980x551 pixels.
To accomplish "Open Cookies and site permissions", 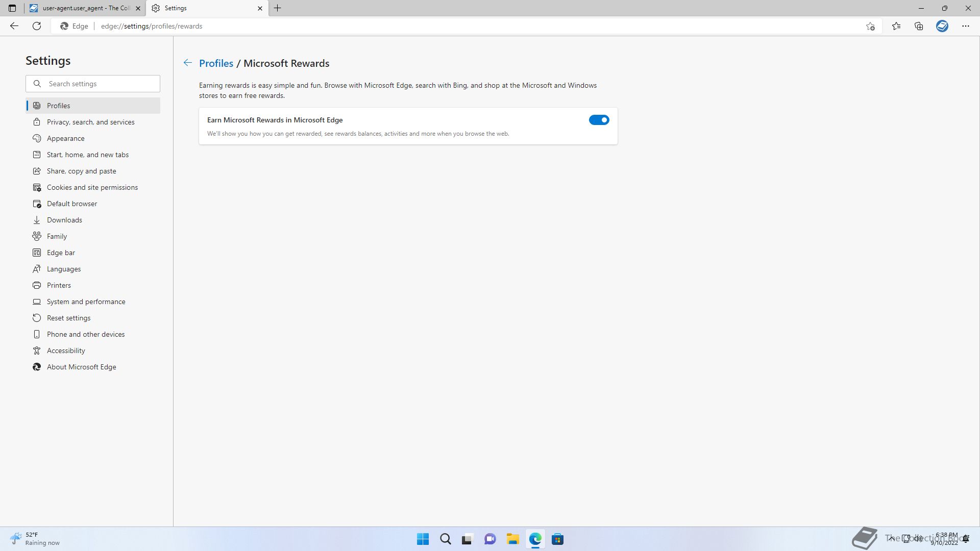I will 92,187.
